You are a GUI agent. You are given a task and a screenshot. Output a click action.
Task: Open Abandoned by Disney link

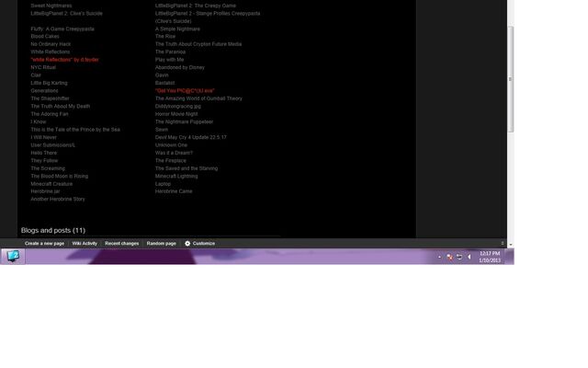point(180,67)
